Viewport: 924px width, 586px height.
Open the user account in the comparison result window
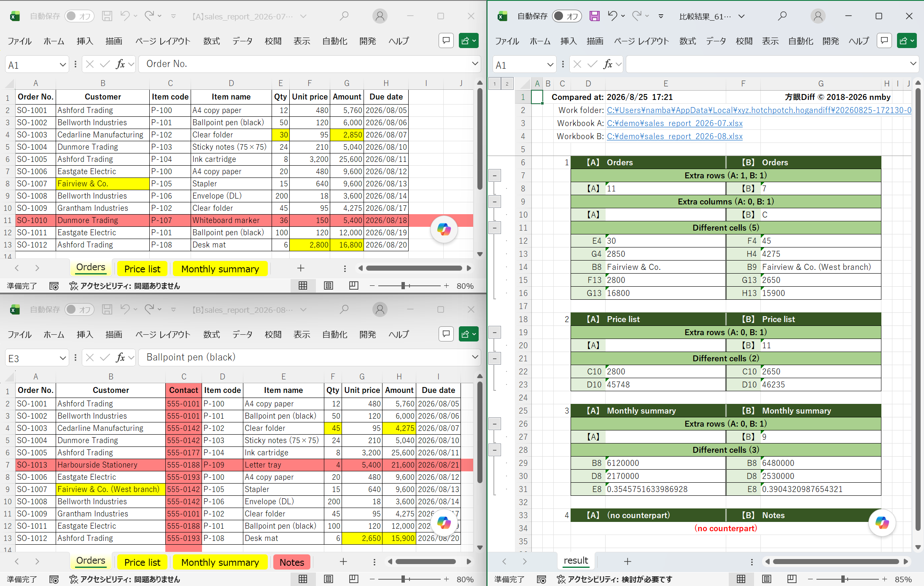pos(818,16)
